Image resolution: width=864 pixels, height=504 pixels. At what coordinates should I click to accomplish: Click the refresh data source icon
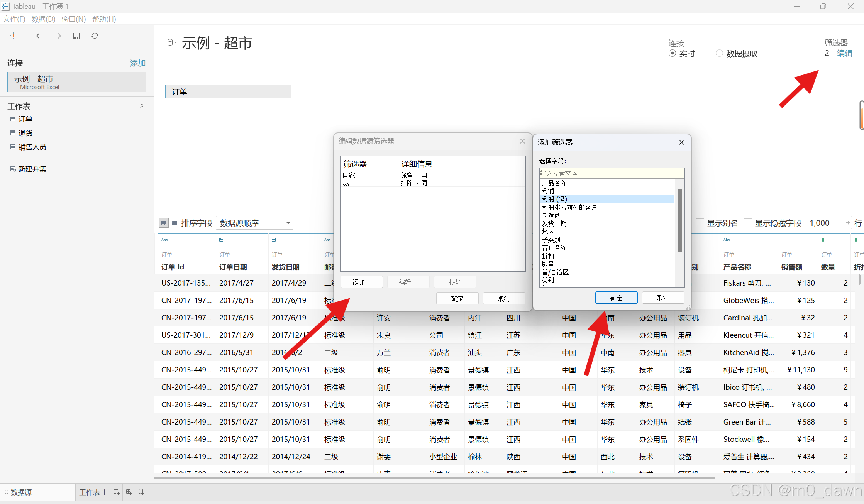[x=95, y=36]
